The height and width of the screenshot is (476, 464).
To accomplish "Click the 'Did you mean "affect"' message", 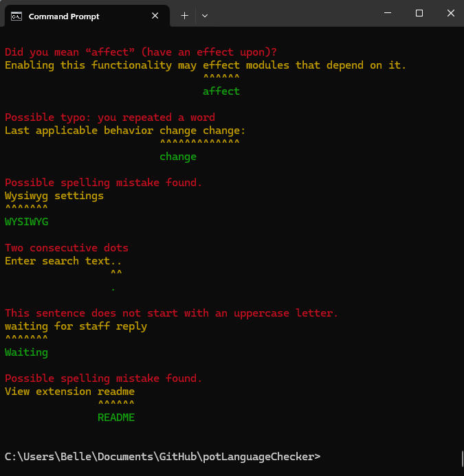I will pos(141,52).
